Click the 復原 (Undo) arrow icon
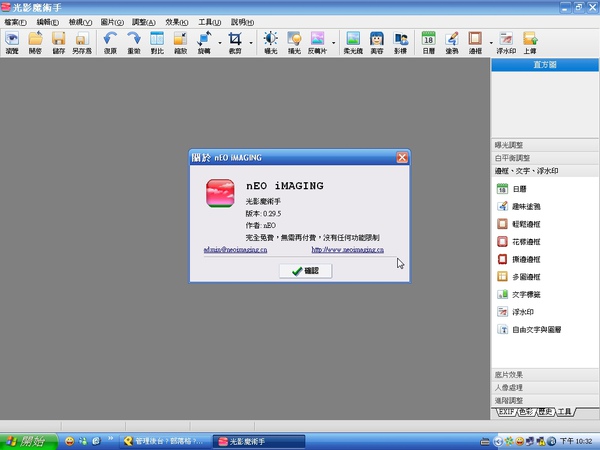The height and width of the screenshot is (450, 600). [110, 42]
